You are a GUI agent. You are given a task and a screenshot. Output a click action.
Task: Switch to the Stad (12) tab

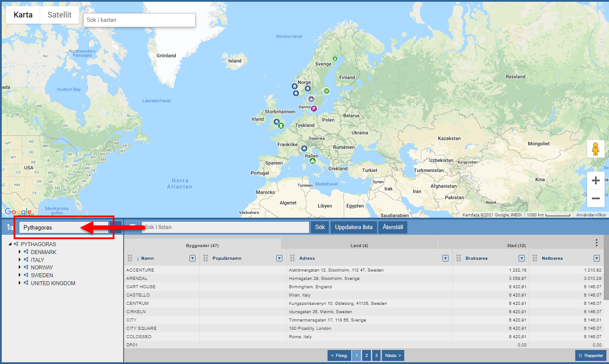tap(516, 245)
